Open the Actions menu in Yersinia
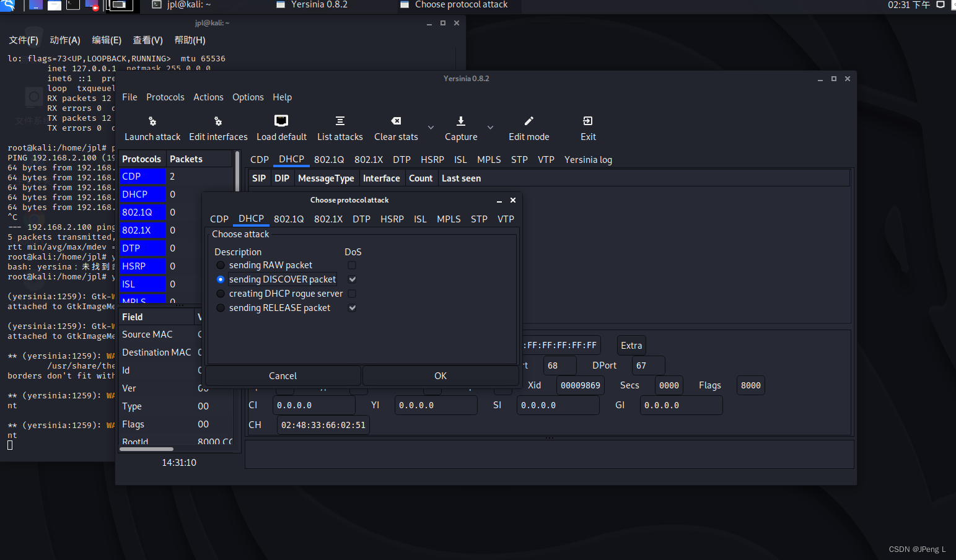The height and width of the screenshot is (560, 956). [x=208, y=97]
